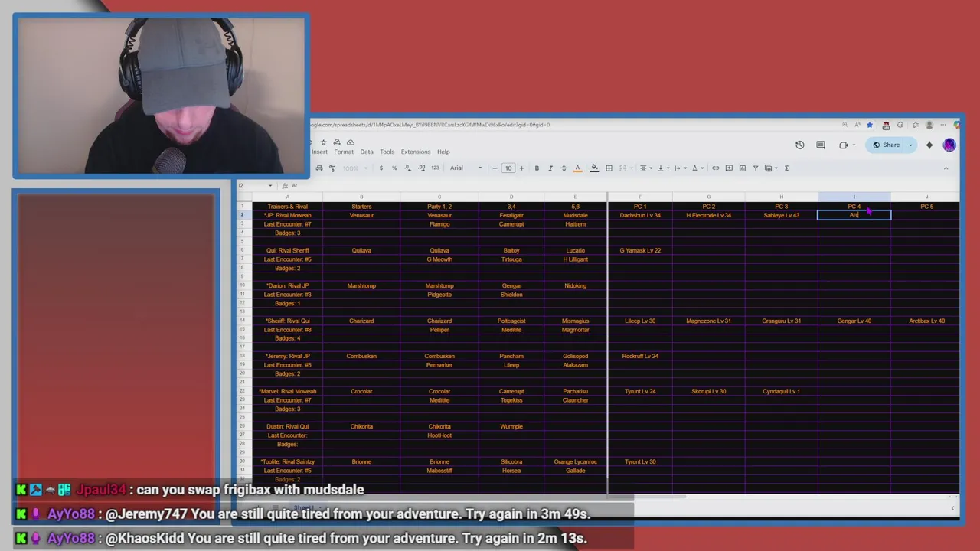This screenshot has height=551, width=980.
Task: Format cell as percent
Action: [394, 168]
